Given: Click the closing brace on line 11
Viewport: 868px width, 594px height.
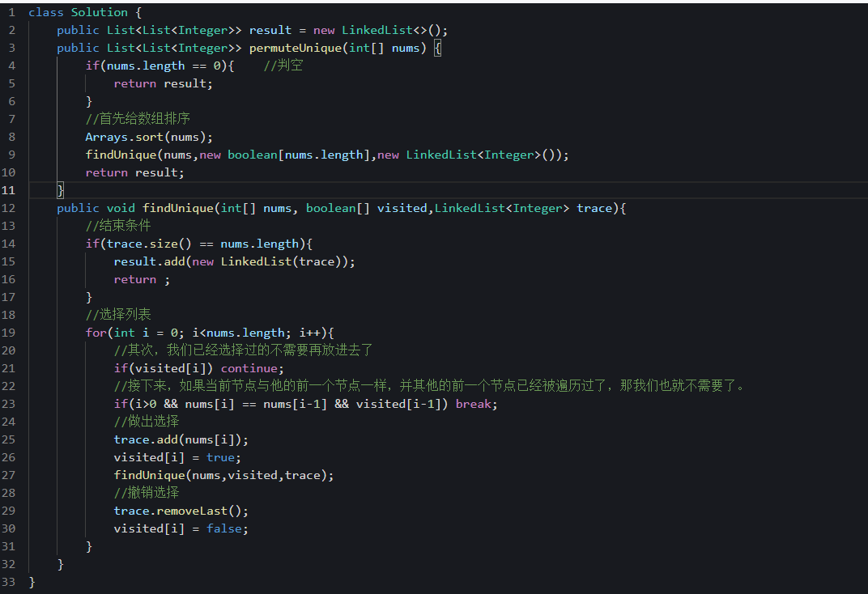Looking at the screenshot, I should point(61,190).
